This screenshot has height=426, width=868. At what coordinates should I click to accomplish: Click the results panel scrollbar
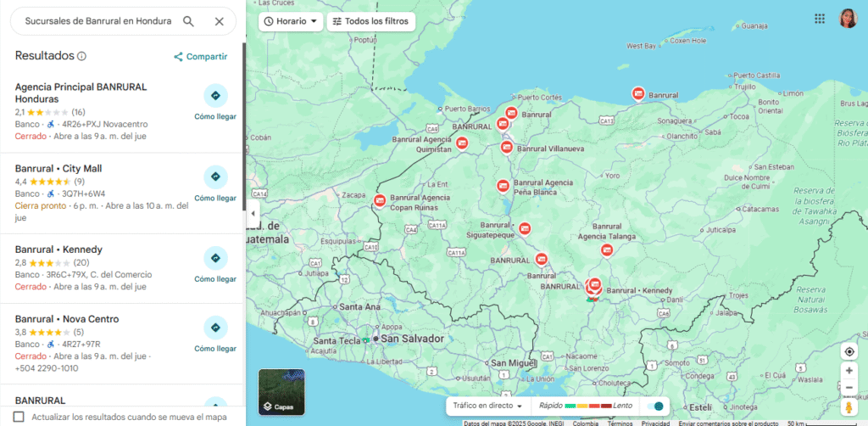click(x=244, y=126)
